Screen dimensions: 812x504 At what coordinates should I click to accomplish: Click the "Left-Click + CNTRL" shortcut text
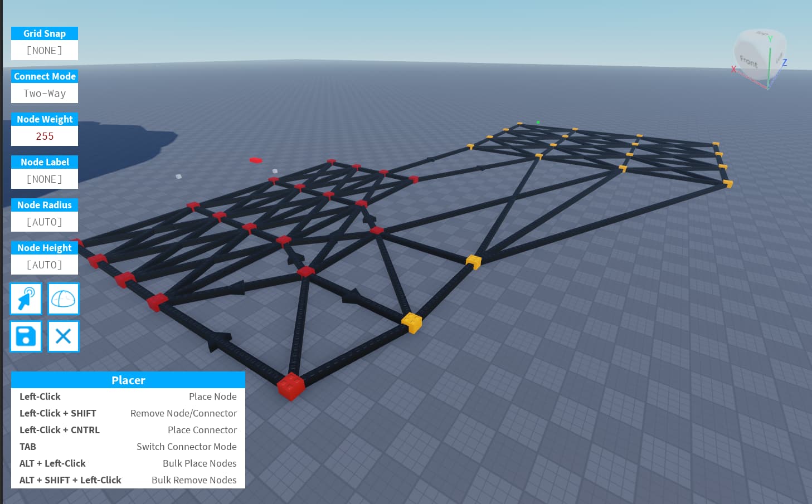pyautogui.click(x=60, y=430)
